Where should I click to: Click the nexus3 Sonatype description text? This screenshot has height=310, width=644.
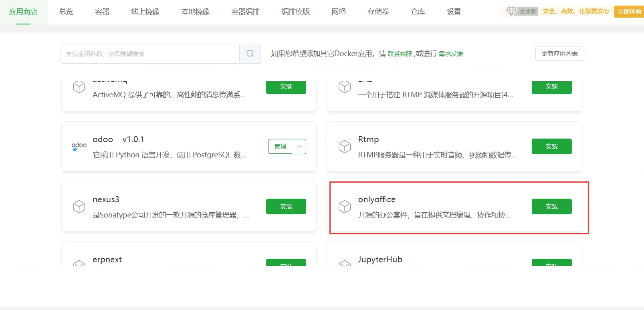click(x=171, y=215)
